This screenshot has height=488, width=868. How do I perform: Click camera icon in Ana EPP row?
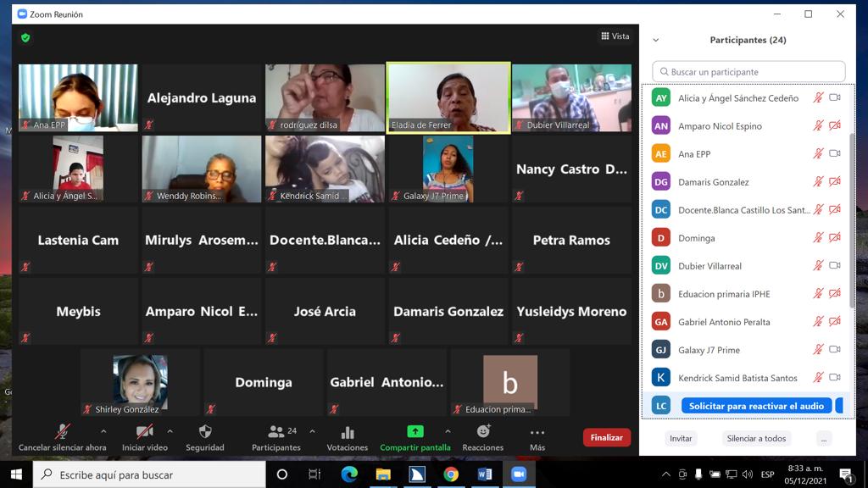pyautogui.click(x=835, y=154)
